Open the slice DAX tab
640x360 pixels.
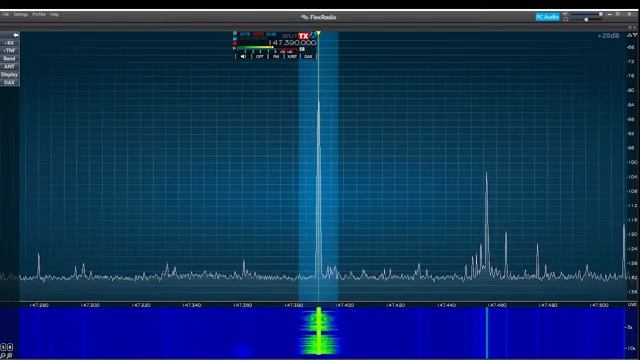(x=308, y=56)
